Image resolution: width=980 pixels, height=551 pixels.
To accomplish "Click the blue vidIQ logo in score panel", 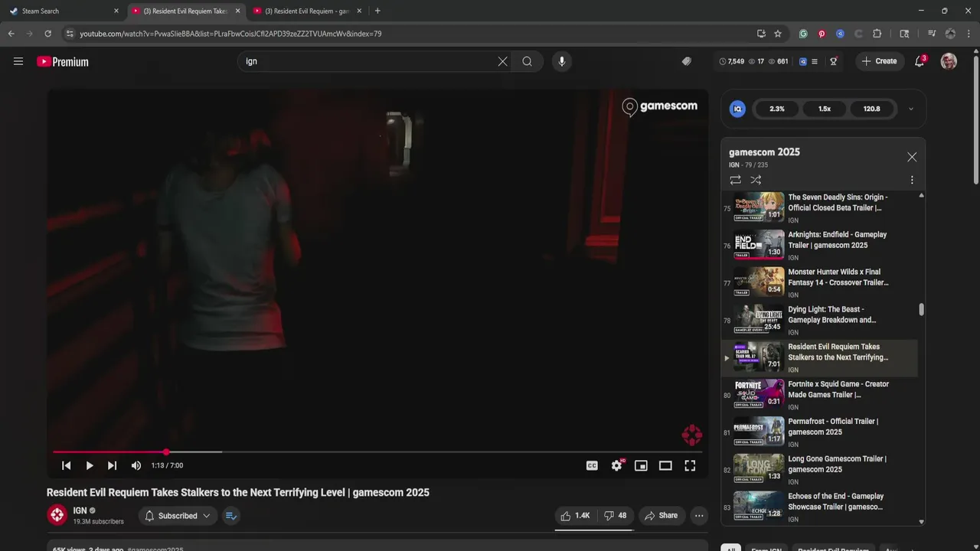I will click(x=738, y=109).
